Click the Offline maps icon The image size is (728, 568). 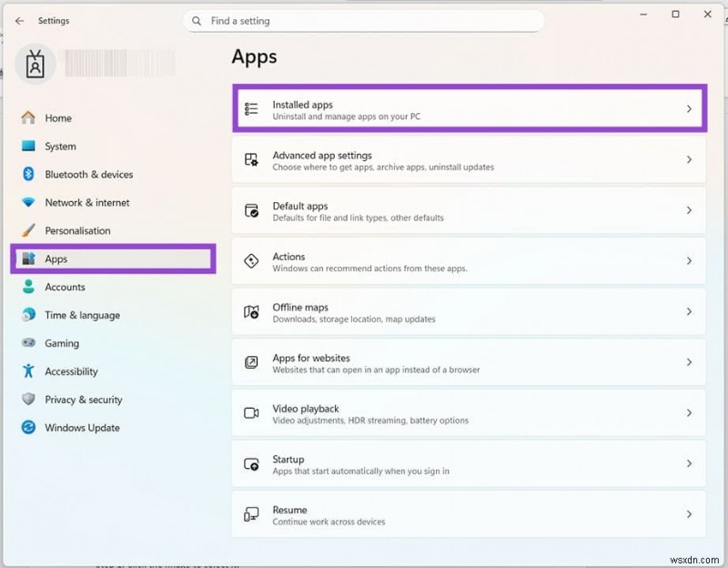pos(251,311)
